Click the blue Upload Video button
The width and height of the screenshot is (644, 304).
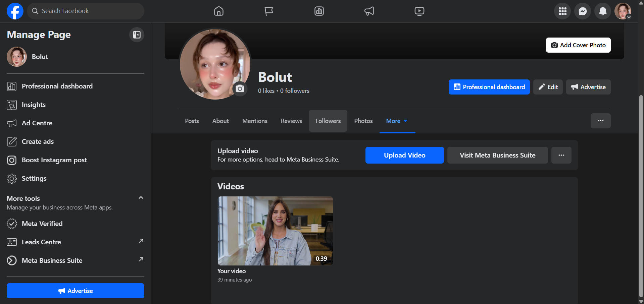[x=405, y=155]
